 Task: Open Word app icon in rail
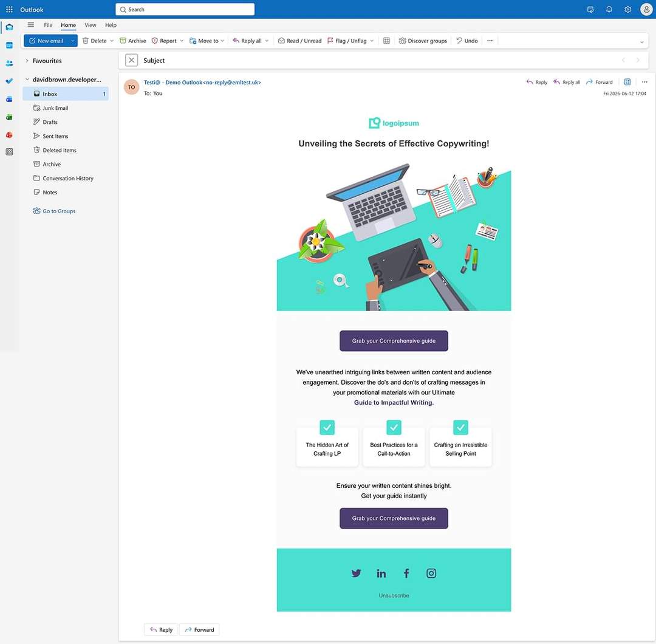pyautogui.click(x=9, y=99)
